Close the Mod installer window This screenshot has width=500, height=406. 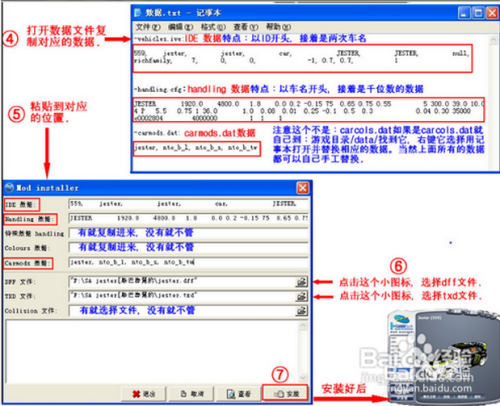(303, 188)
